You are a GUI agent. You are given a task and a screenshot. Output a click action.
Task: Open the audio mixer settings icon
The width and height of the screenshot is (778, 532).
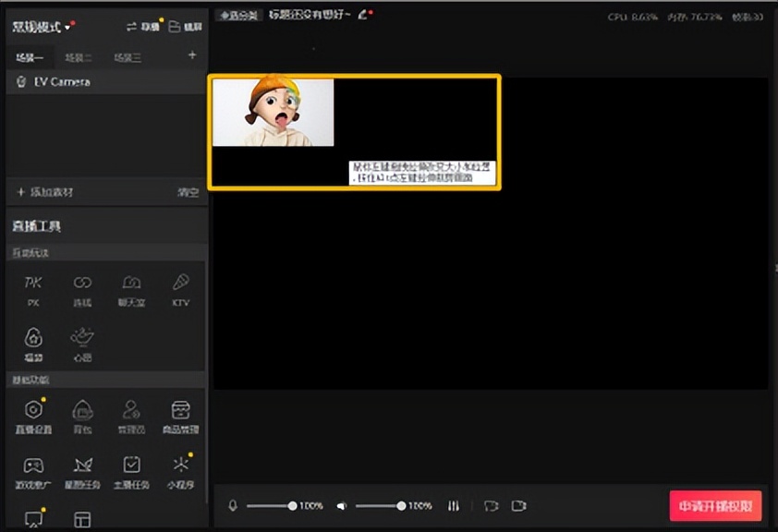454,506
